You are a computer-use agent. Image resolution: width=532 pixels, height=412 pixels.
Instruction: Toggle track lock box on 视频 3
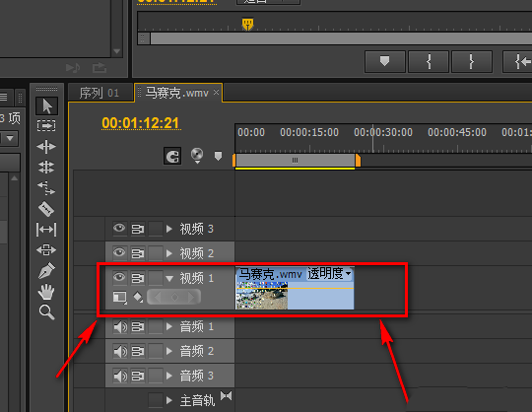tap(156, 229)
